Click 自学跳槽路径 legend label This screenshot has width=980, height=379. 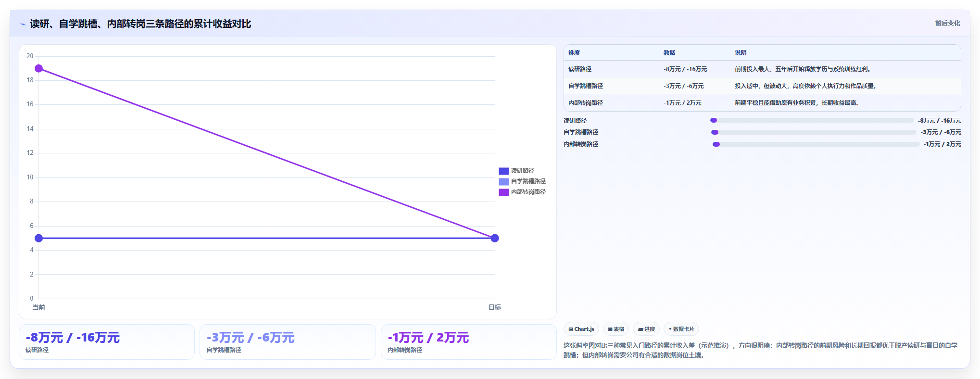point(528,181)
